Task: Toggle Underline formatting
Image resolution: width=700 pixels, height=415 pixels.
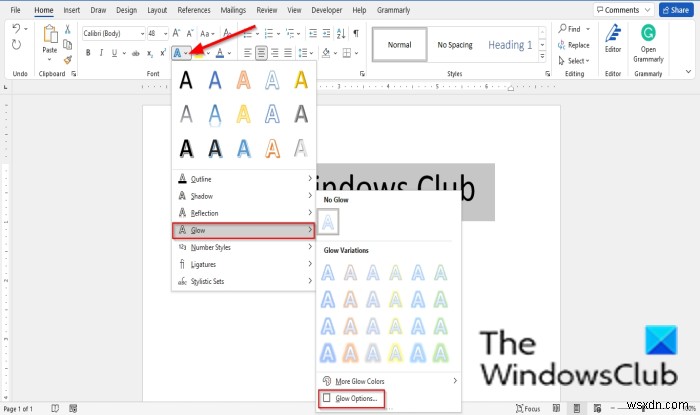Action: click(x=114, y=53)
